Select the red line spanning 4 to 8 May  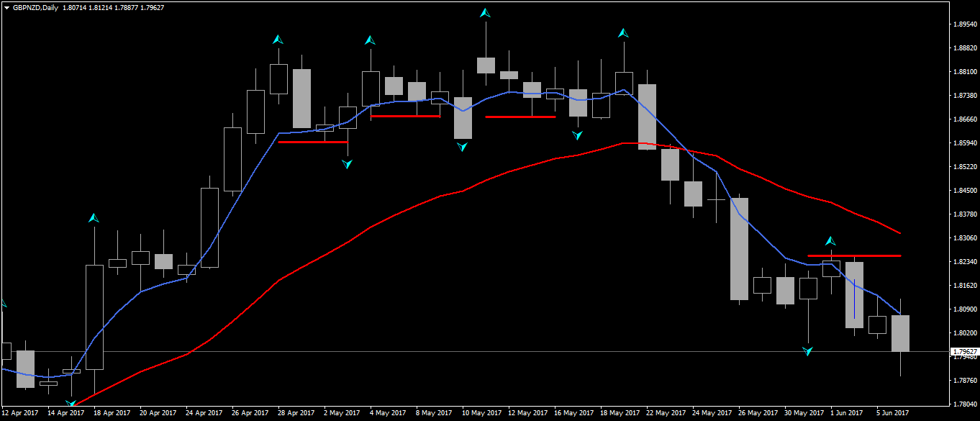(x=405, y=116)
